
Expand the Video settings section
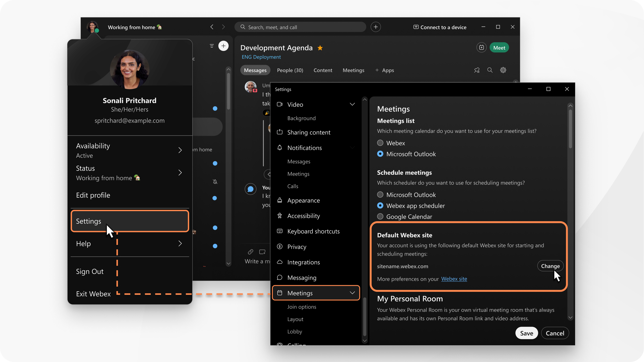coord(352,104)
